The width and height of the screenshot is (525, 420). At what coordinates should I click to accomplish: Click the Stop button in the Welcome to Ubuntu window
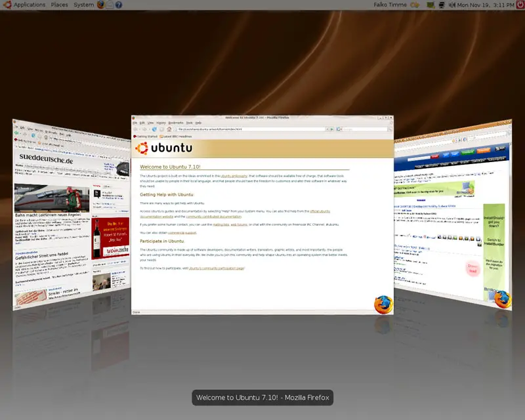coord(161,129)
